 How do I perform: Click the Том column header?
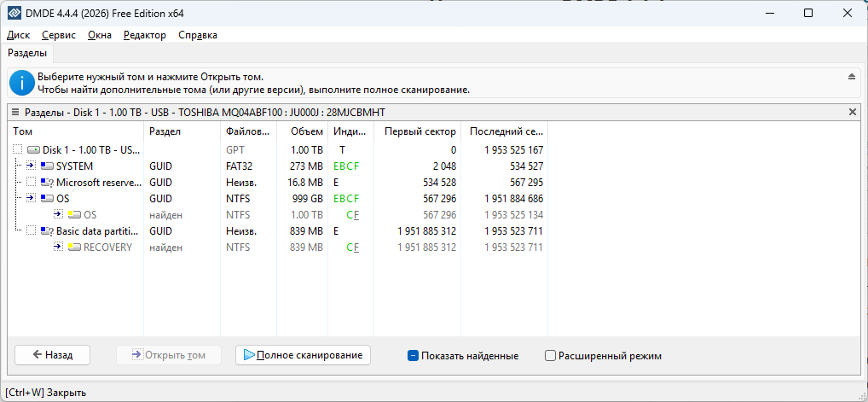(76, 132)
